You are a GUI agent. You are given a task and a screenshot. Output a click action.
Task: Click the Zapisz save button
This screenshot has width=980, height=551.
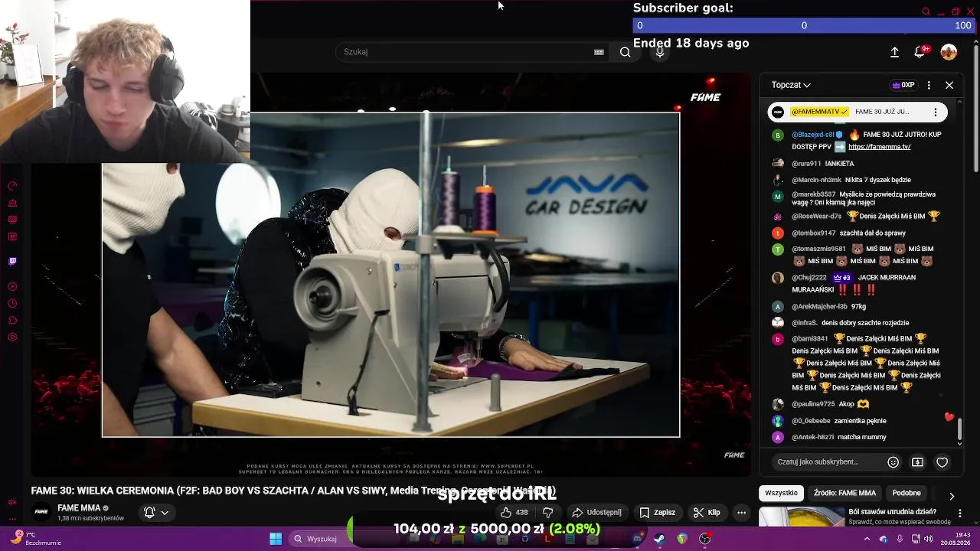click(x=658, y=513)
